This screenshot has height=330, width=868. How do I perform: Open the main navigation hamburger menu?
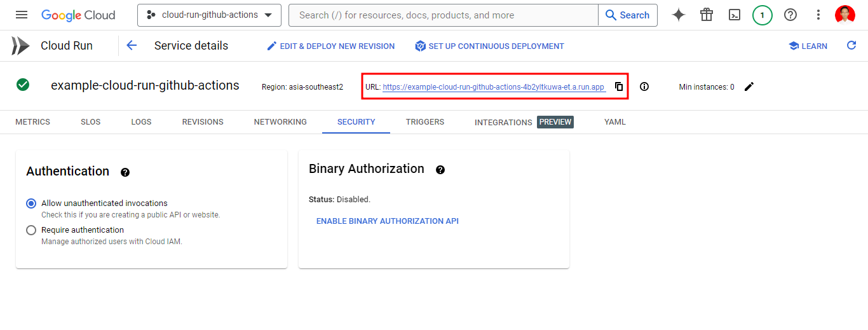pos(22,15)
